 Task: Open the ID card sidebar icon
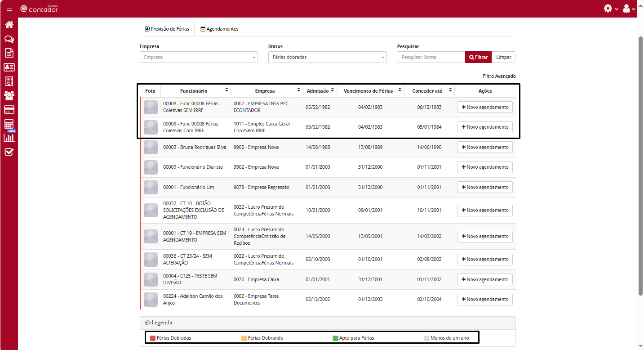point(9,67)
